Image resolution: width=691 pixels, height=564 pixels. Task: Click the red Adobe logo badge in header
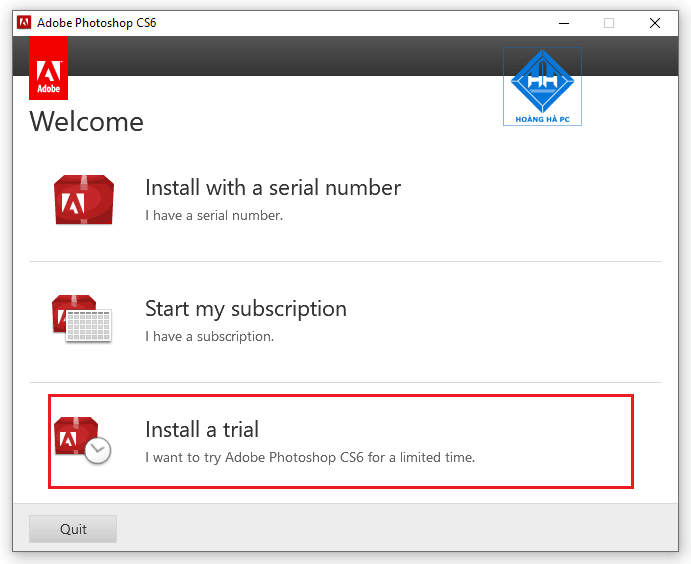[48, 68]
